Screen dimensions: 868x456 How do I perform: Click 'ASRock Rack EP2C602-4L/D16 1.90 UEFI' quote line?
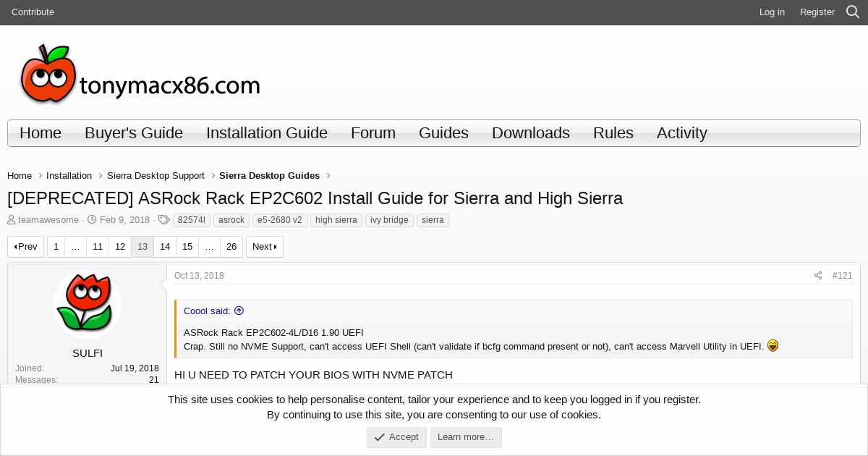tap(273, 333)
